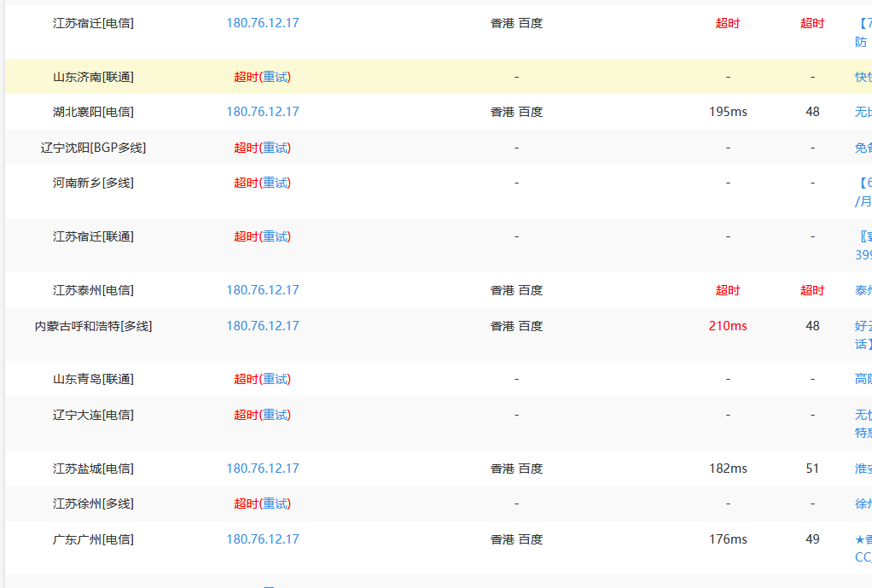The width and height of the screenshot is (872, 588).
Task: Open sponsor link beside 江苏徐州[多线] row
Action: tap(863, 504)
